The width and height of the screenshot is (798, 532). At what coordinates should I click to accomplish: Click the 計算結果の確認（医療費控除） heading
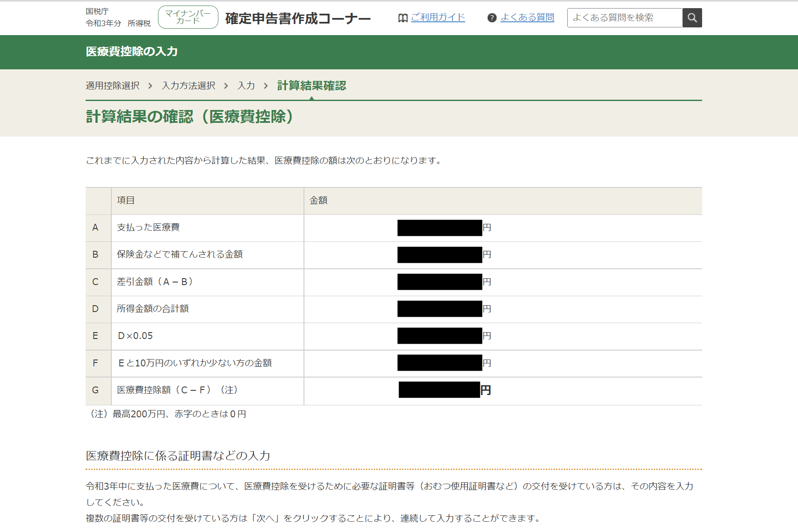pos(190,116)
